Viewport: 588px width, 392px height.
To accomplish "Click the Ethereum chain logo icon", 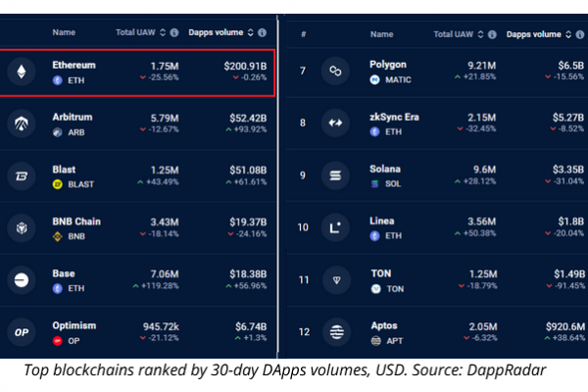I will 22,72.
